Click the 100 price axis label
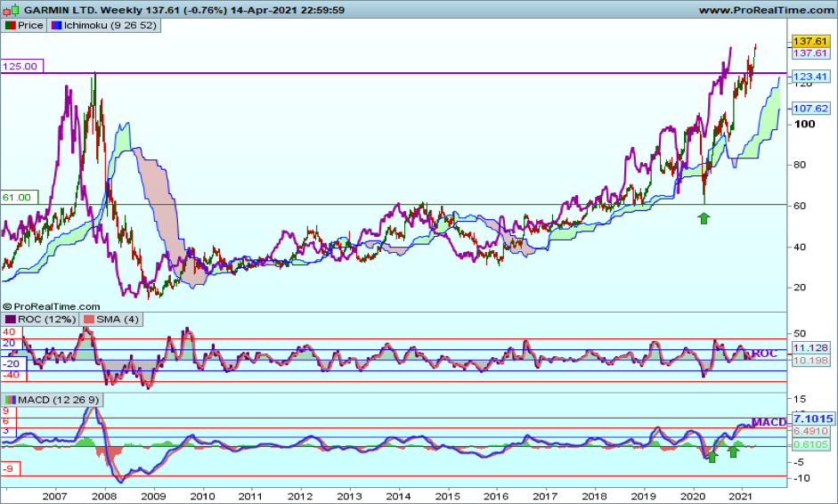Screen dimensions: 838x504 coord(804,124)
